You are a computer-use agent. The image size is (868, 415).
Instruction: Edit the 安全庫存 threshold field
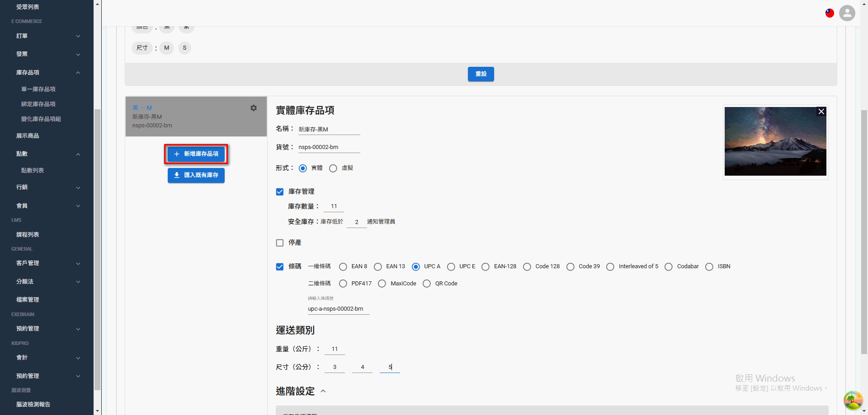click(x=357, y=222)
